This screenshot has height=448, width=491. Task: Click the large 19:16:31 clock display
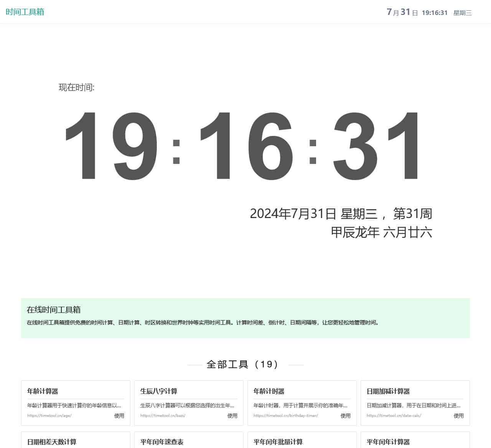(242, 146)
